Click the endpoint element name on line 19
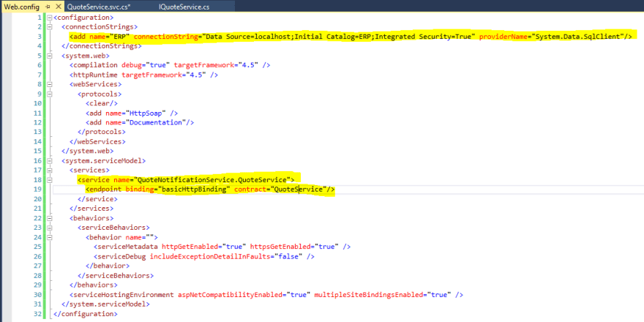 coord(105,190)
